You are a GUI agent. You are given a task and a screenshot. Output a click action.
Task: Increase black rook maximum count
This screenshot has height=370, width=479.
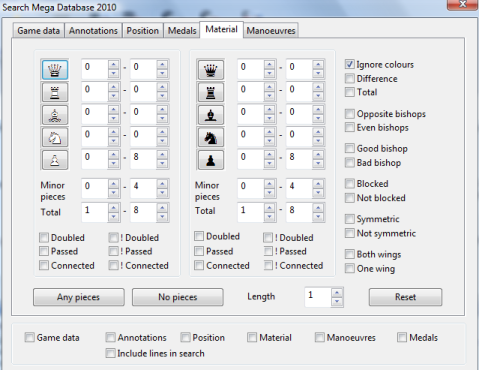(318, 87)
